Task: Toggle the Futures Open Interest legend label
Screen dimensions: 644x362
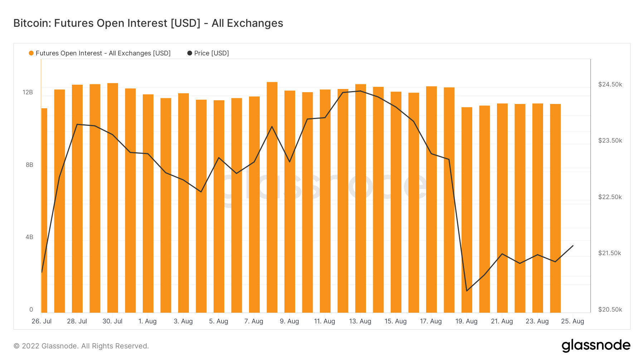Action: point(103,53)
